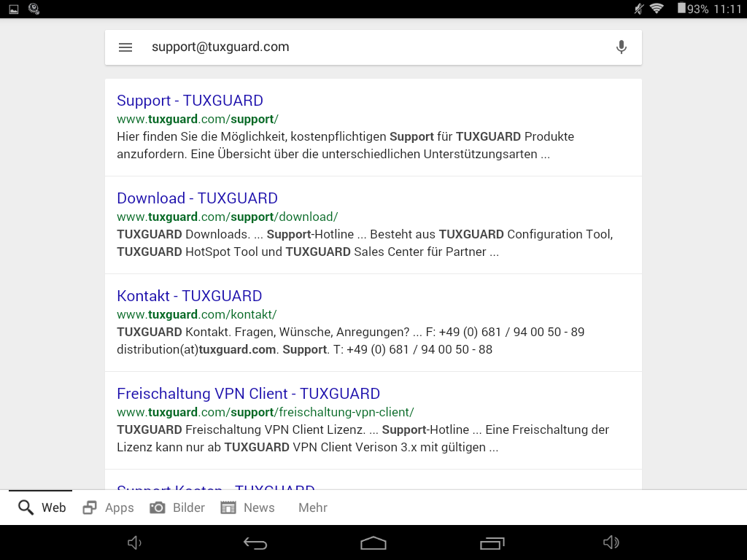This screenshot has height=560, width=747.
Task: Tap the volume up navigation icon
Action: [x=611, y=542]
